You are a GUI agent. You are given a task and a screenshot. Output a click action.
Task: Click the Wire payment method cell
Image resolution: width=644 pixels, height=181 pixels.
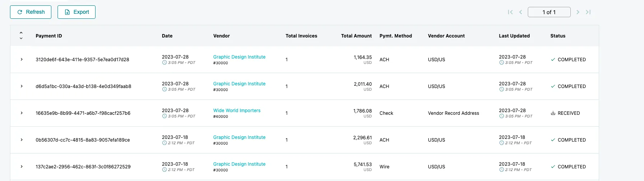(384, 167)
